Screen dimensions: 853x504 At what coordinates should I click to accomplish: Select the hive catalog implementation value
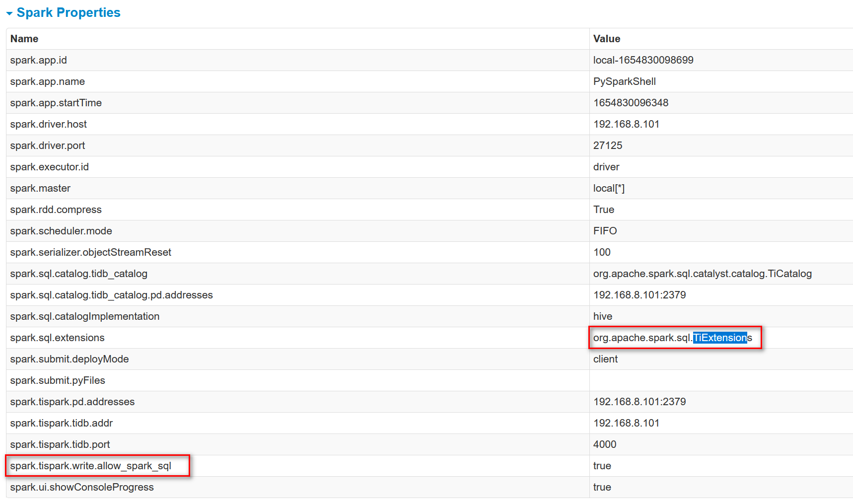[x=603, y=316]
